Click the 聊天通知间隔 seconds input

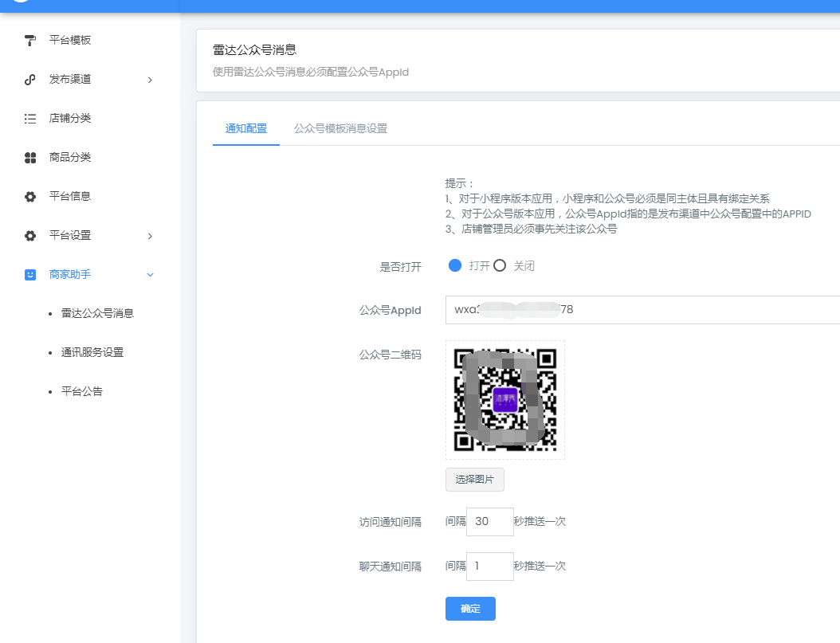pos(489,567)
